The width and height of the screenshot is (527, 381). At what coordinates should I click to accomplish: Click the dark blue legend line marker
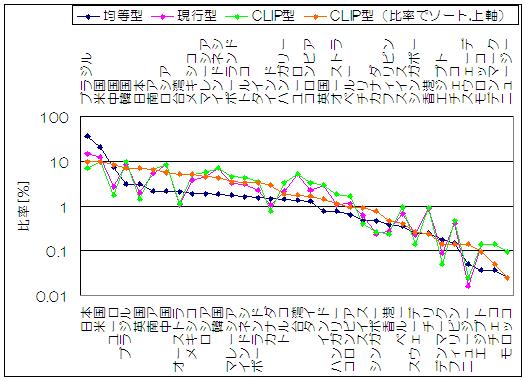(88, 16)
